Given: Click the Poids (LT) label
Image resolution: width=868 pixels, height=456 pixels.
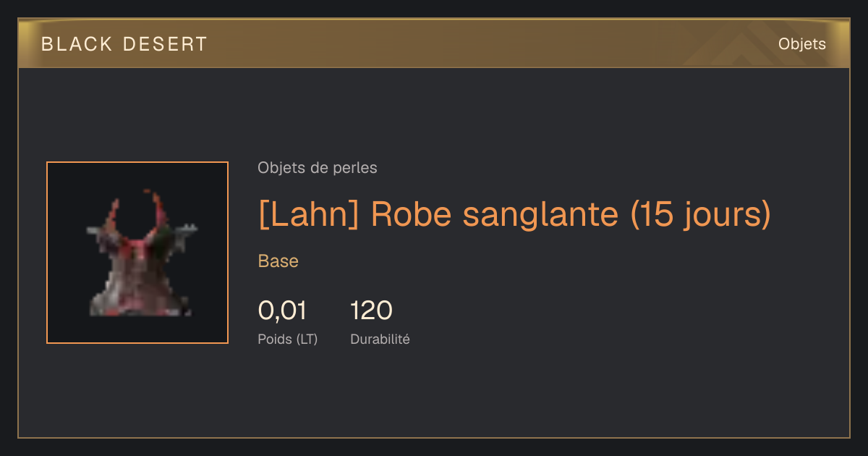Looking at the screenshot, I should point(288,339).
